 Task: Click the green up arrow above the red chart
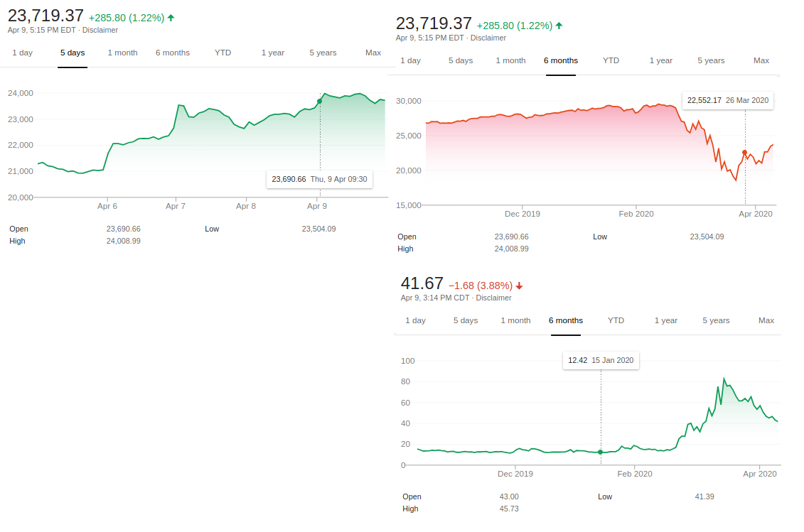[x=559, y=26]
